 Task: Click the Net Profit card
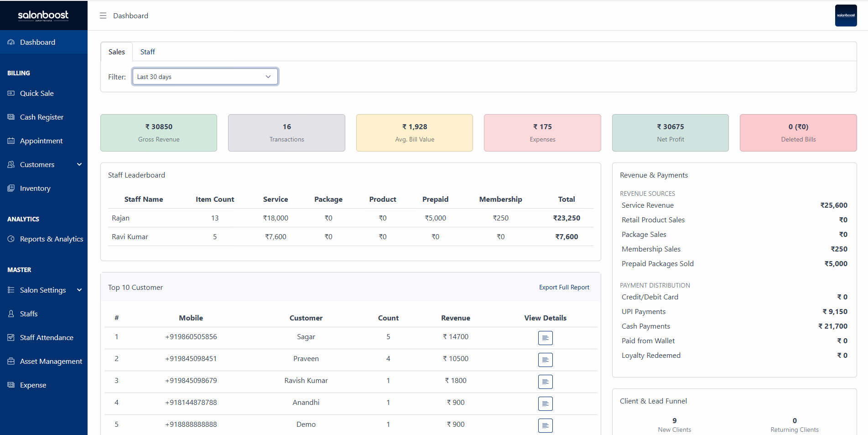[670, 133]
